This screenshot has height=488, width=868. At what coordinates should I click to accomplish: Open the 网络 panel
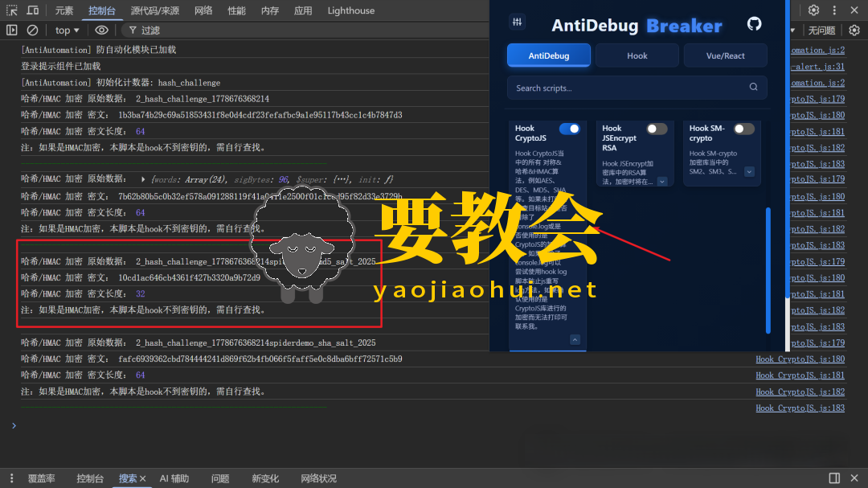[203, 10]
